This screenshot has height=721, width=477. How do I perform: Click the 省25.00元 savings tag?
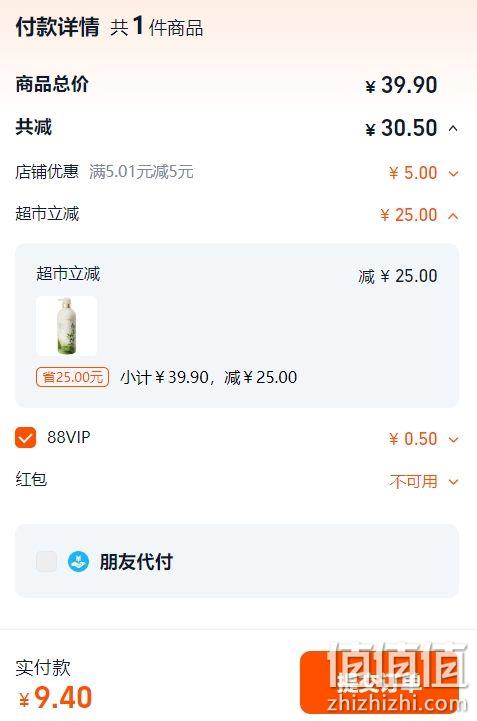coord(72,377)
